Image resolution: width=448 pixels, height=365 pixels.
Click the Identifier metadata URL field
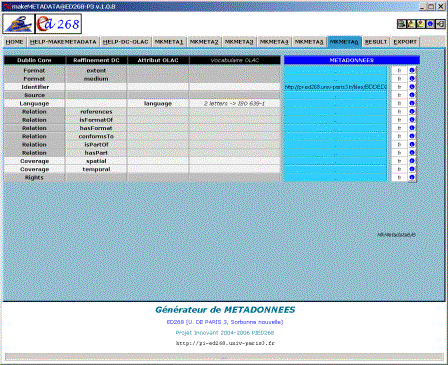tap(335, 87)
